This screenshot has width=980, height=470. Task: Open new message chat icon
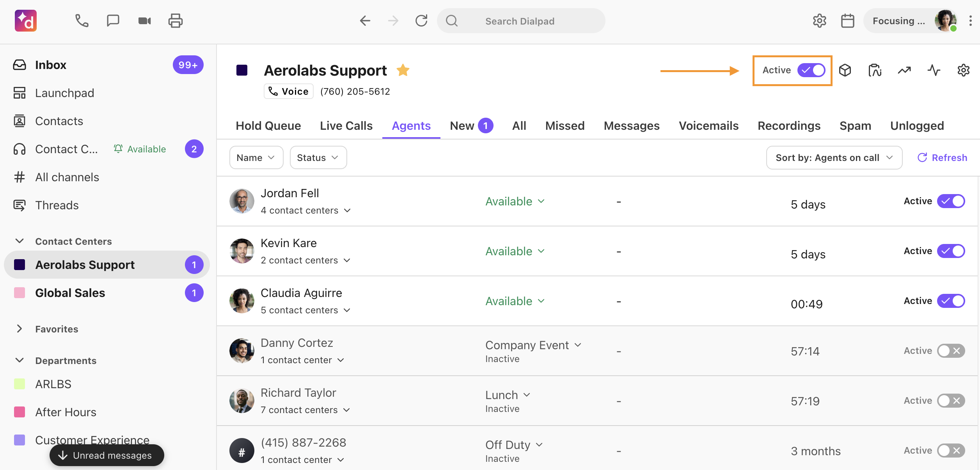[x=113, y=21]
